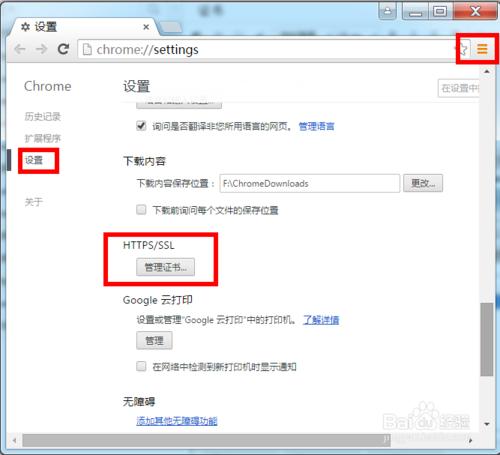Click the page icon in address bar

point(87,49)
